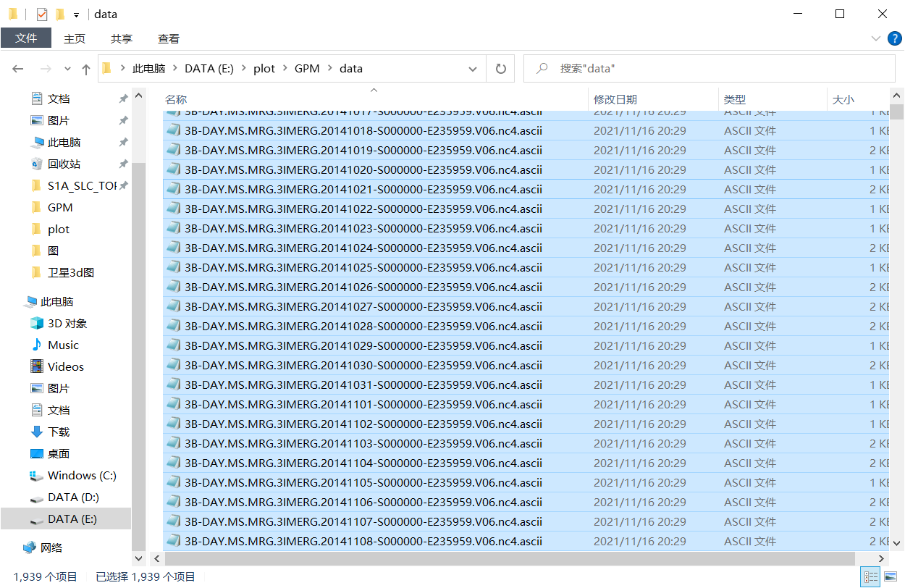
Task: Open the 文件 menu tab
Action: point(26,38)
